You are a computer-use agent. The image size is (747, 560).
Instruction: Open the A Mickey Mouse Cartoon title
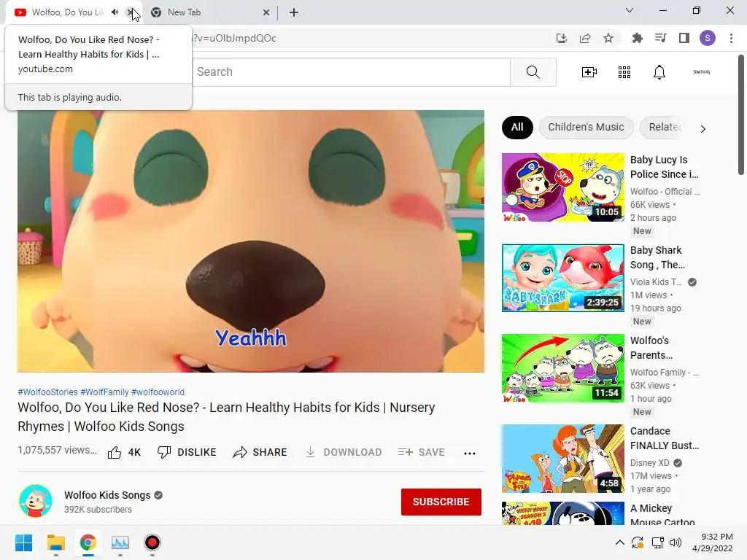(662, 516)
